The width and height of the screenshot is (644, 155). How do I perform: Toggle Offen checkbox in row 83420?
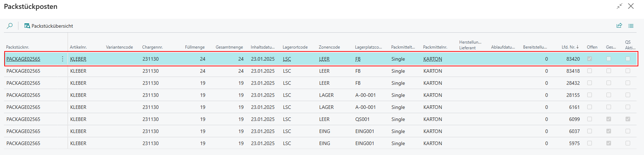589,59
